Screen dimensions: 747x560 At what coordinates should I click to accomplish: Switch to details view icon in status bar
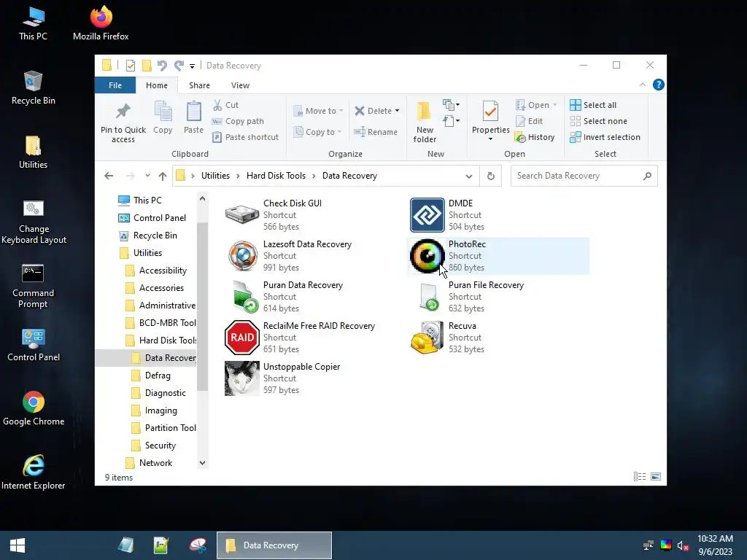coord(640,477)
